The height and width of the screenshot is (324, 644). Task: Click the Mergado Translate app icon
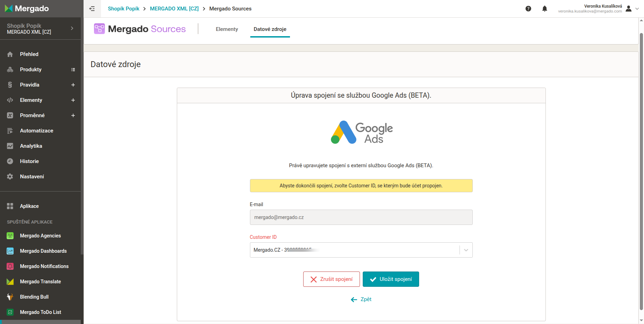point(10,282)
